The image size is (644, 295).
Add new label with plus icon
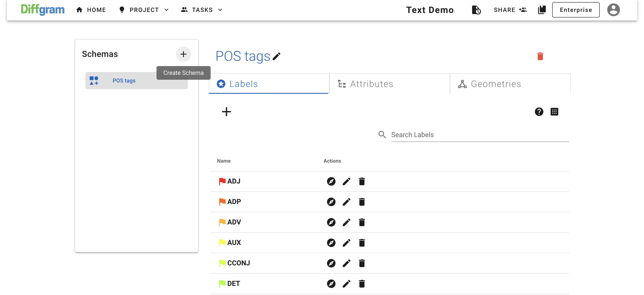click(x=226, y=112)
